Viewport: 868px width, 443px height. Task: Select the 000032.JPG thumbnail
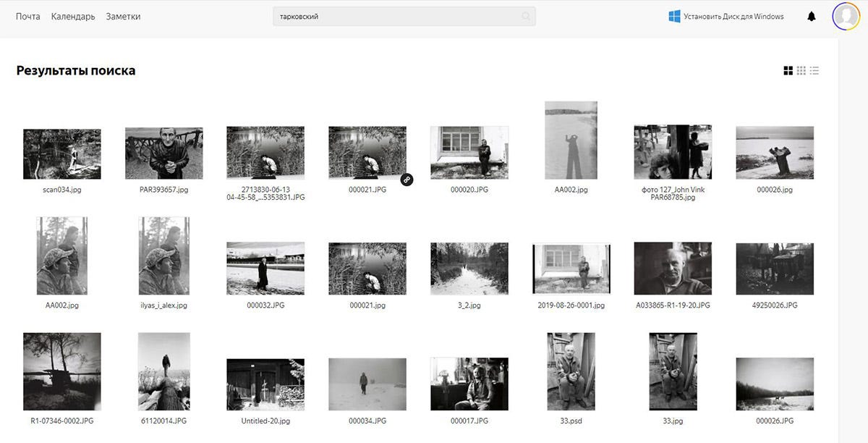click(265, 269)
